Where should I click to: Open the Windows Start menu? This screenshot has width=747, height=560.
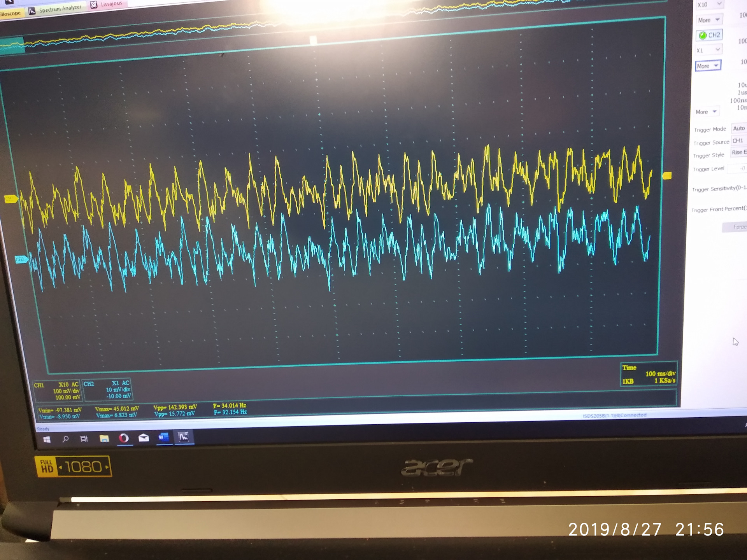coord(47,439)
